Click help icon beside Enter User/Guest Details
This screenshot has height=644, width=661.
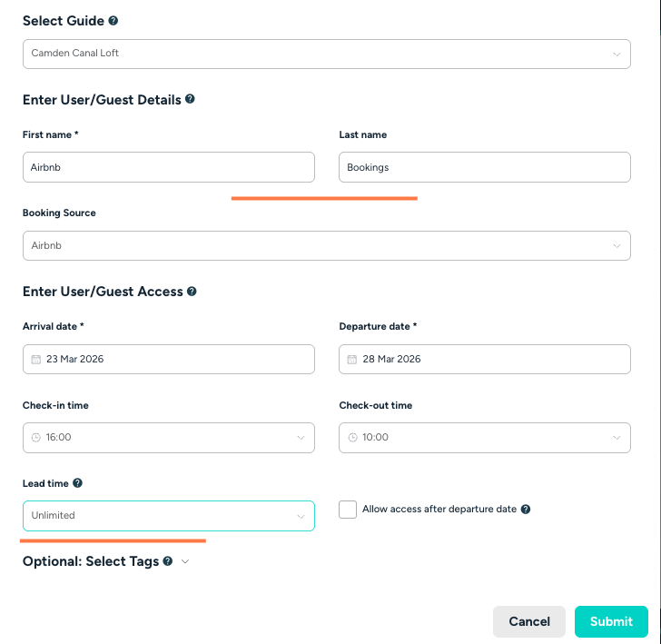(190, 99)
